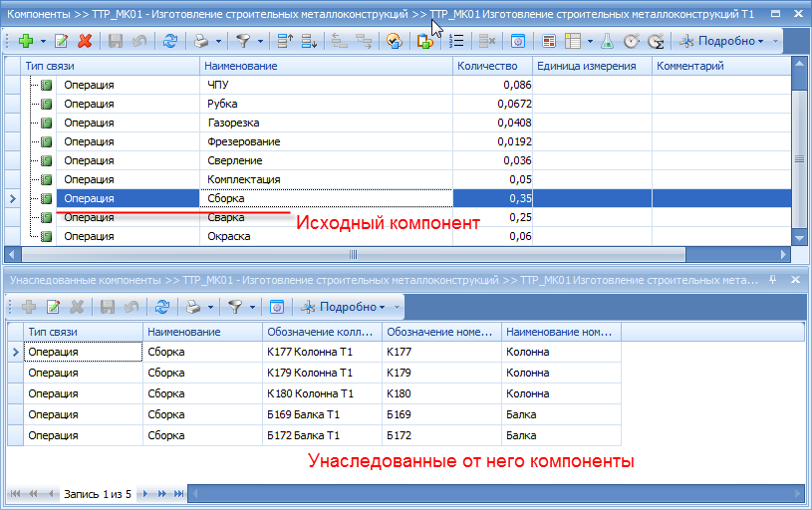This screenshot has width=812, height=510.
Task: Click the Indent level right icon
Action: point(364,41)
